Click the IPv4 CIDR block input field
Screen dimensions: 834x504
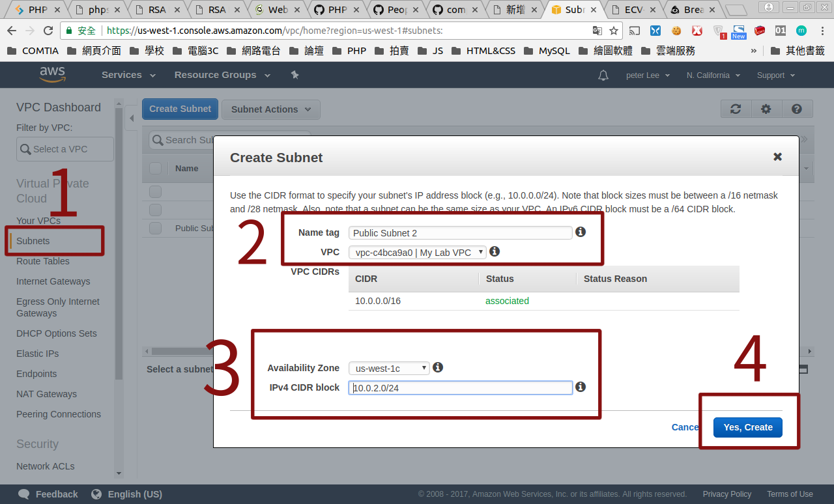point(460,388)
